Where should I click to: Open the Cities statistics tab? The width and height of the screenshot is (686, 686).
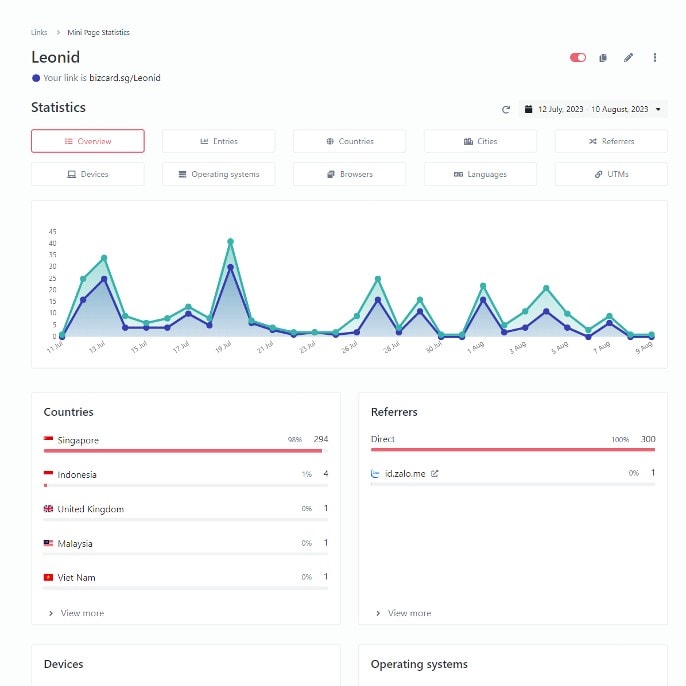[x=480, y=141]
